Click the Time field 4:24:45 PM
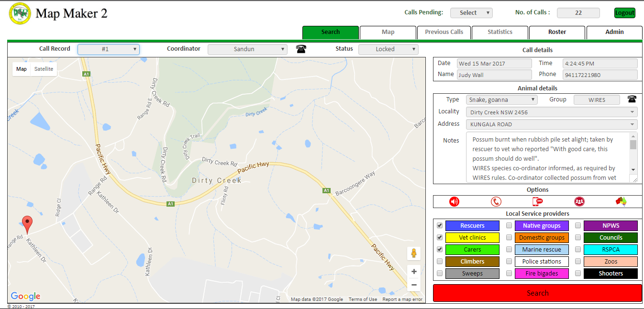The height and width of the screenshot is (309, 644). 600,63
